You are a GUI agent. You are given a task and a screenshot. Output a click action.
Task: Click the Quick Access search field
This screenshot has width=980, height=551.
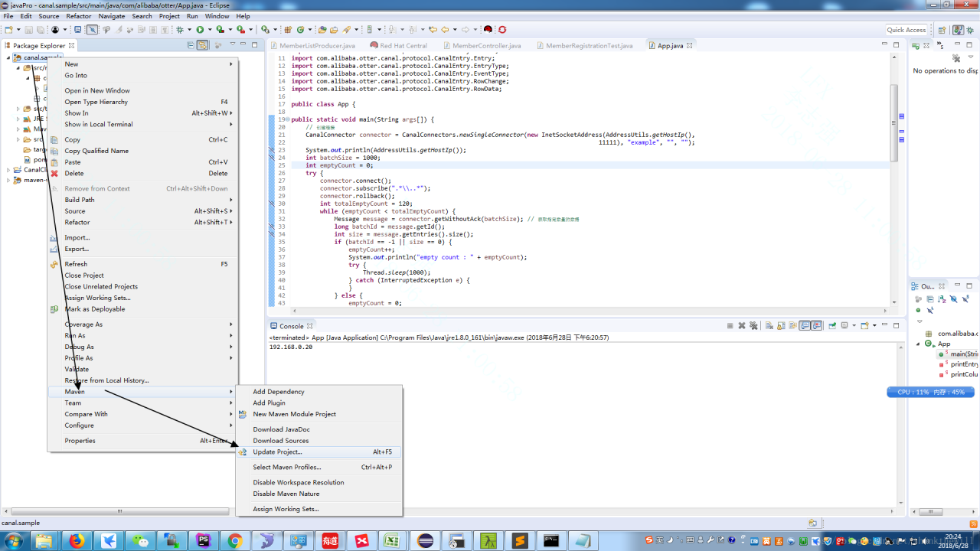tap(906, 30)
